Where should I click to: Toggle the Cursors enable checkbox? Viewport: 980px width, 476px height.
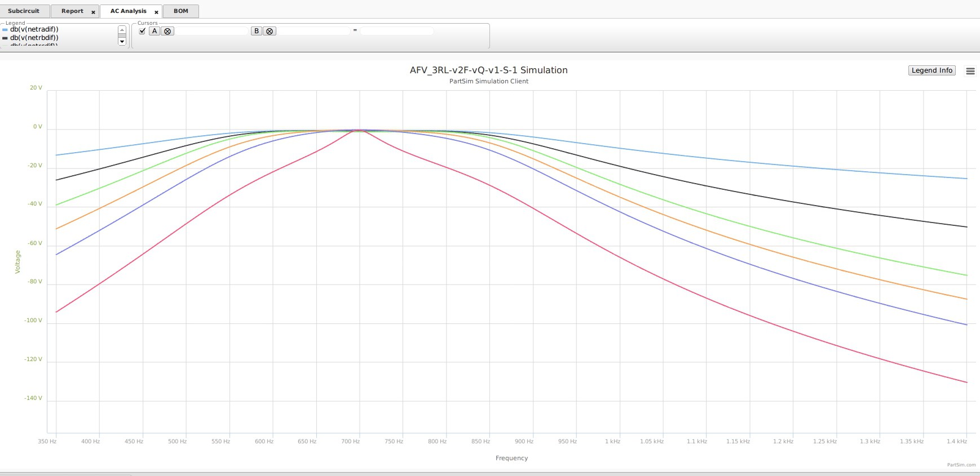pos(142,31)
